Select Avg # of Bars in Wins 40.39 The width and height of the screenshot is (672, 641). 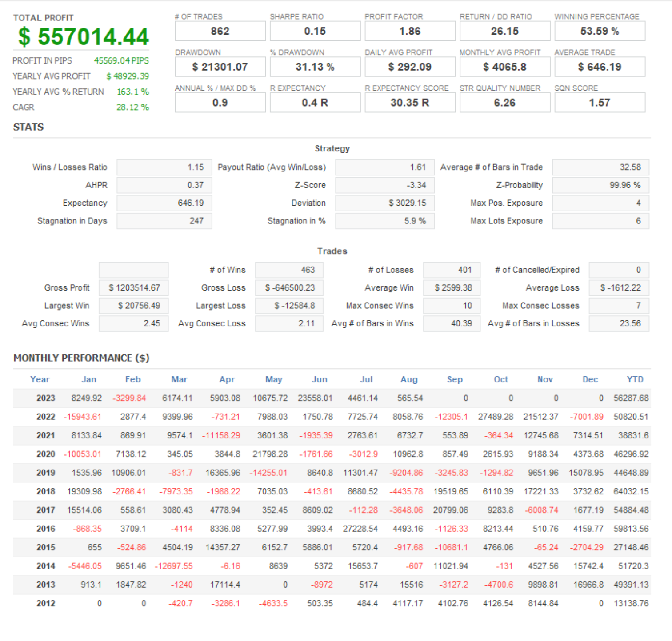[452, 323]
